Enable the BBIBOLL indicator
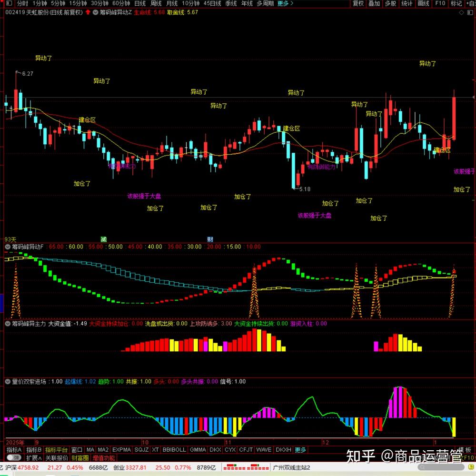 tap(174, 450)
